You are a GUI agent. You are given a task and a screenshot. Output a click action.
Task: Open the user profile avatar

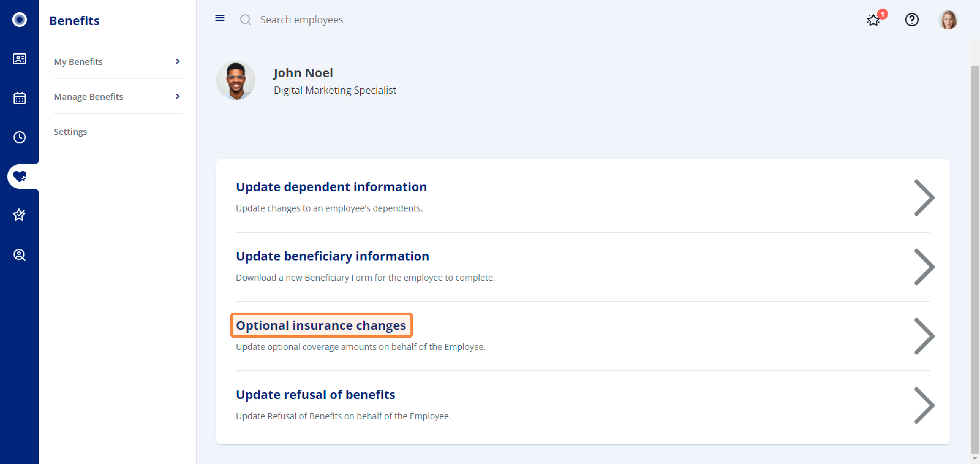point(948,19)
